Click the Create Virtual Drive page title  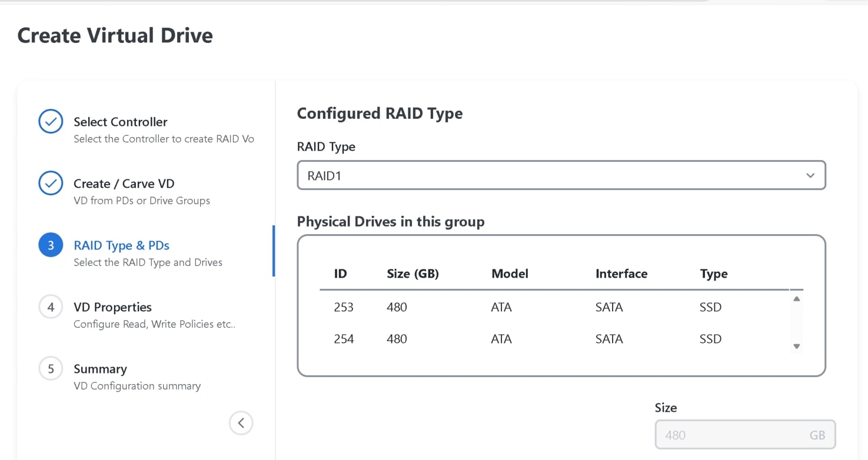(115, 35)
